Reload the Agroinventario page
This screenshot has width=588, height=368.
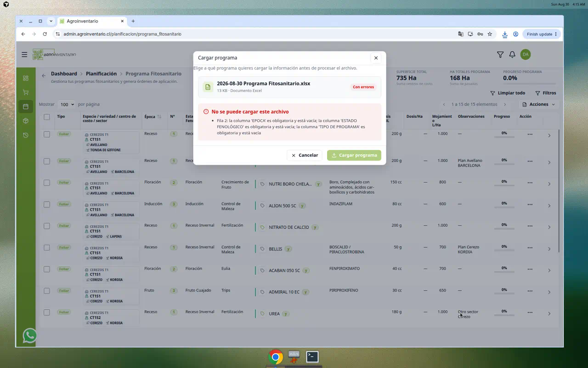45,34
